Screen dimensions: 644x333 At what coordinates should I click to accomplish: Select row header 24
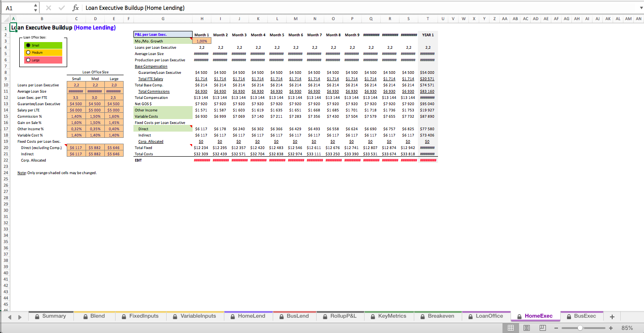pyautogui.click(x=5, y=172)
